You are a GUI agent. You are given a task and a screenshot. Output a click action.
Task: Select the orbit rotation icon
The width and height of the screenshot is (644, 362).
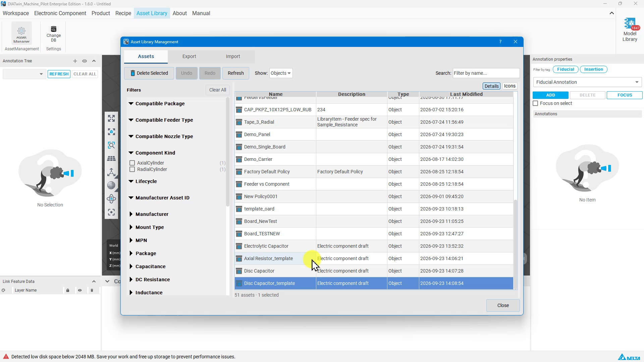pyautogui.click(x=111, y=199)
